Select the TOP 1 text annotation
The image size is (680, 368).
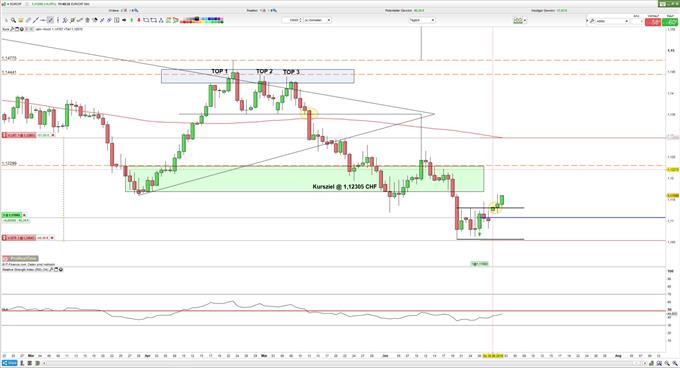pyautogui.click(x=219, y=71)
